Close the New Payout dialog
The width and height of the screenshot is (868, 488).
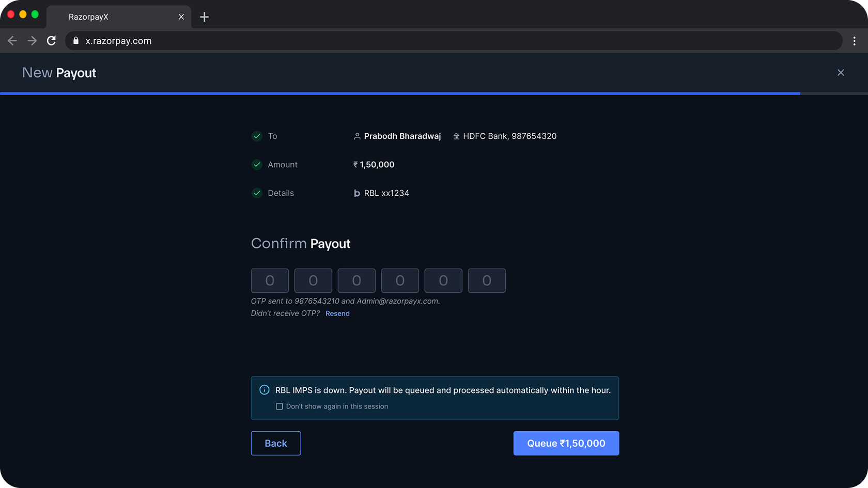[841, 73]
